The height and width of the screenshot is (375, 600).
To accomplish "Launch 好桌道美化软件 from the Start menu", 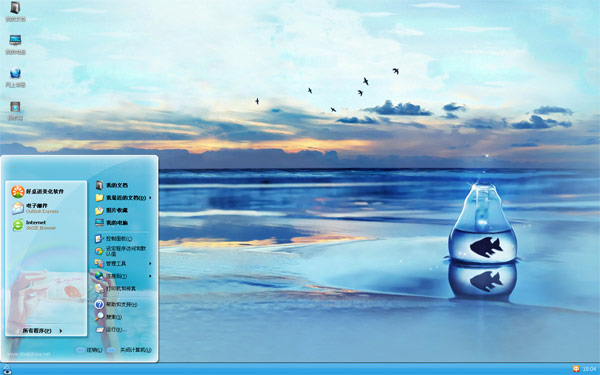I will pyautogui.click(x=38, y=191).
